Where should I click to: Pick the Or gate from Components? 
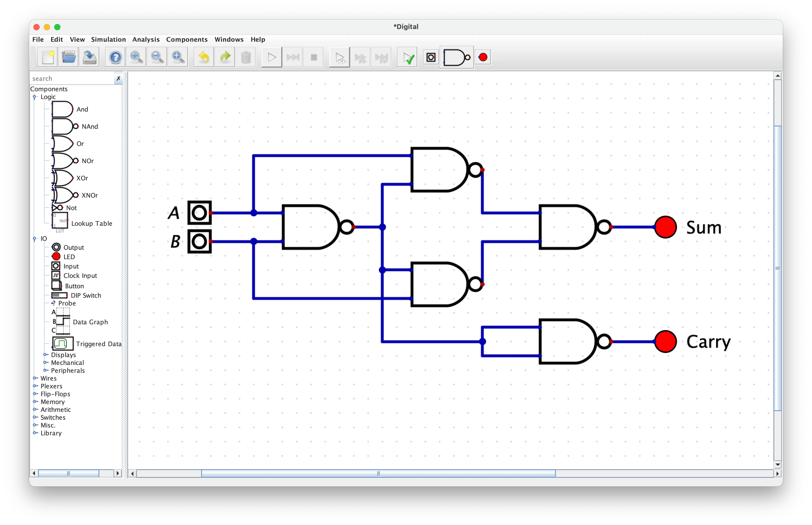click(68, 144)
